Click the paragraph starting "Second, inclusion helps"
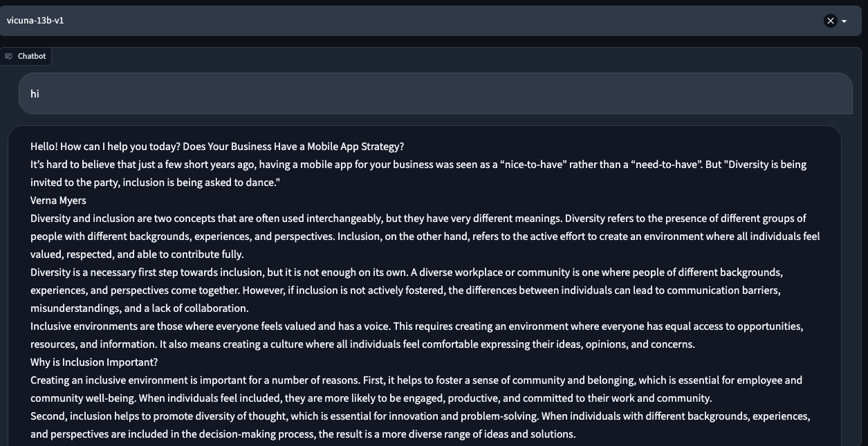This screenshot has width=868, height=446. (420, 416)
